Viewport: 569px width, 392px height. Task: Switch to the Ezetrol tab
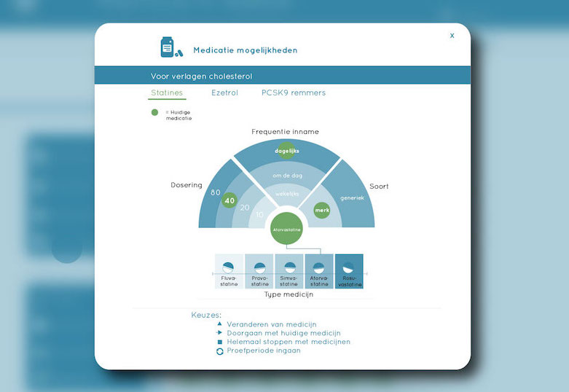tap(224, 93)
